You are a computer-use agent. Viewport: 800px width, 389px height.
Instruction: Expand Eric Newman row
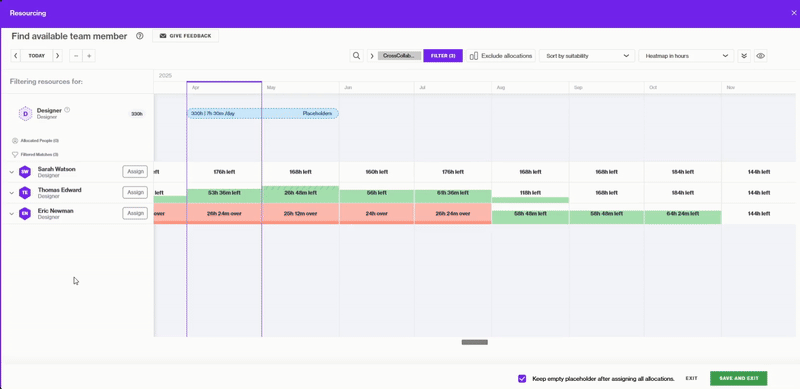click(12, 213)
